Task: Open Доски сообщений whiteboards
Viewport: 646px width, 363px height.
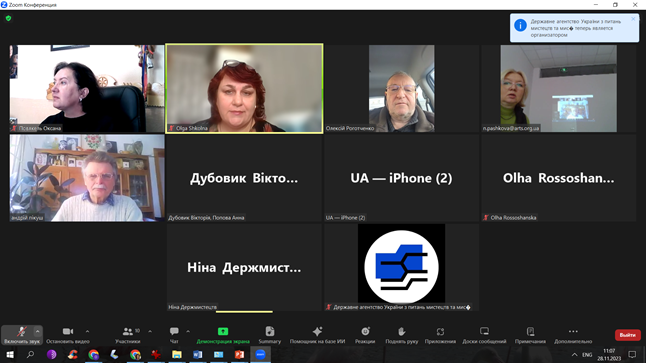Action: (484, 335)
